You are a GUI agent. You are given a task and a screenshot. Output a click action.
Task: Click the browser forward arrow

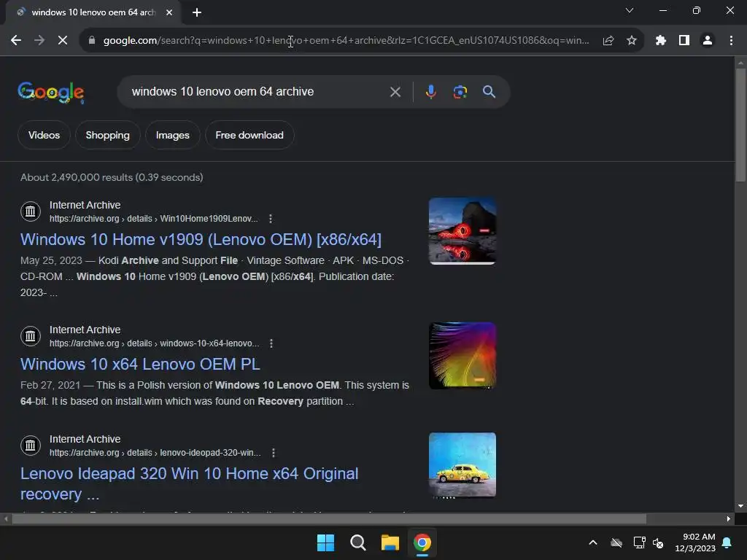click(39, 41)
